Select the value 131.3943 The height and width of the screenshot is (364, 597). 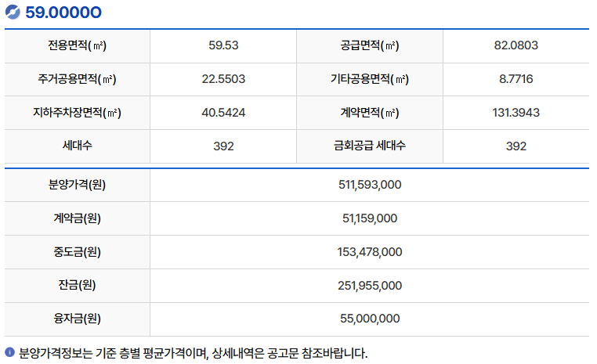(516, 113)
